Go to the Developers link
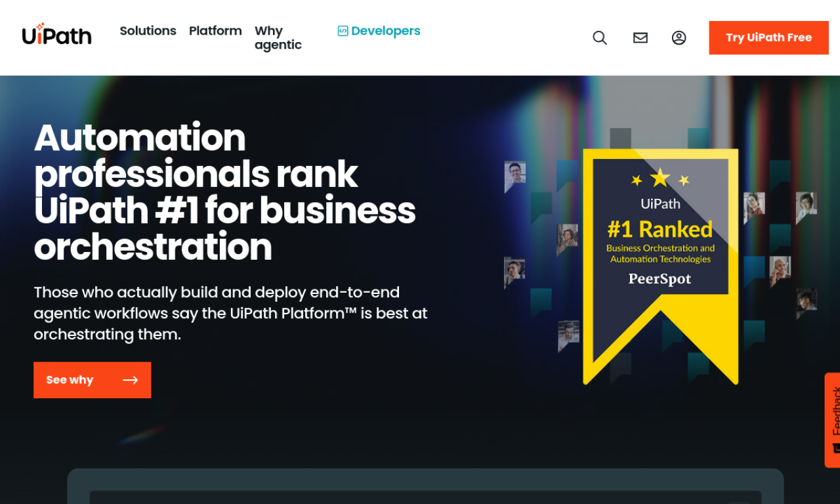The width and height of the screenshot is (840, 504). (385, 31)
